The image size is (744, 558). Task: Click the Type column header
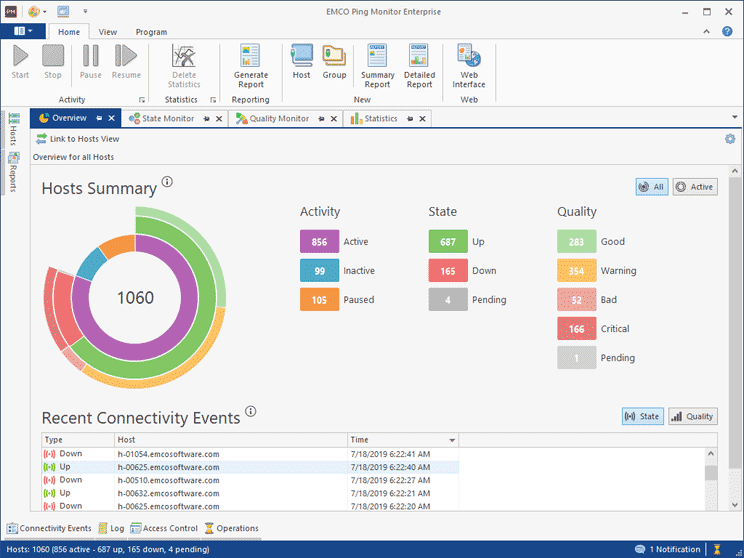coord(78,440)
